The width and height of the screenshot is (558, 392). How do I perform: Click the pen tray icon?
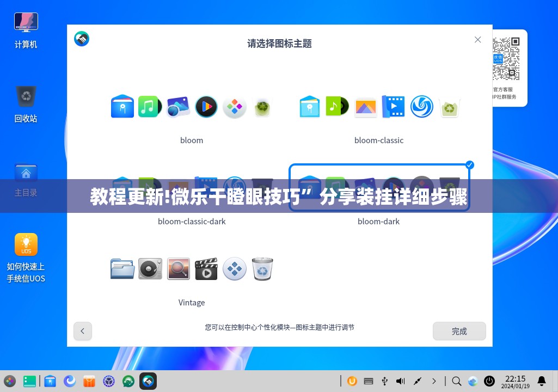418,381
